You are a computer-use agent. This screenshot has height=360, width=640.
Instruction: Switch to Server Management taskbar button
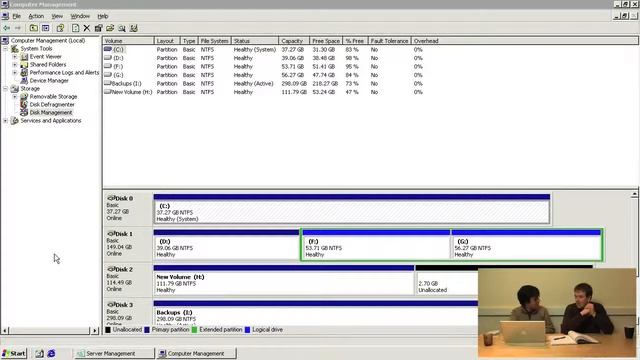114,353
